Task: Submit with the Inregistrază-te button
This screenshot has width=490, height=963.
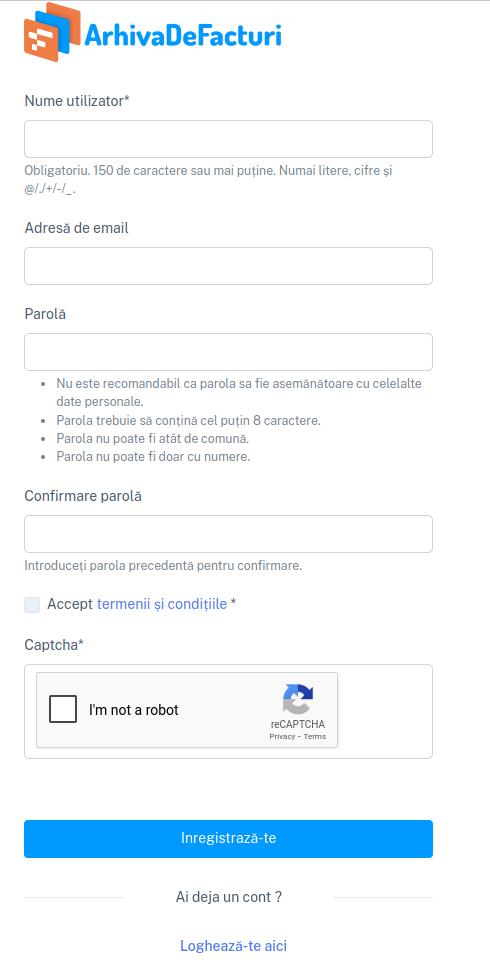Action: click(x=228, y=838)
